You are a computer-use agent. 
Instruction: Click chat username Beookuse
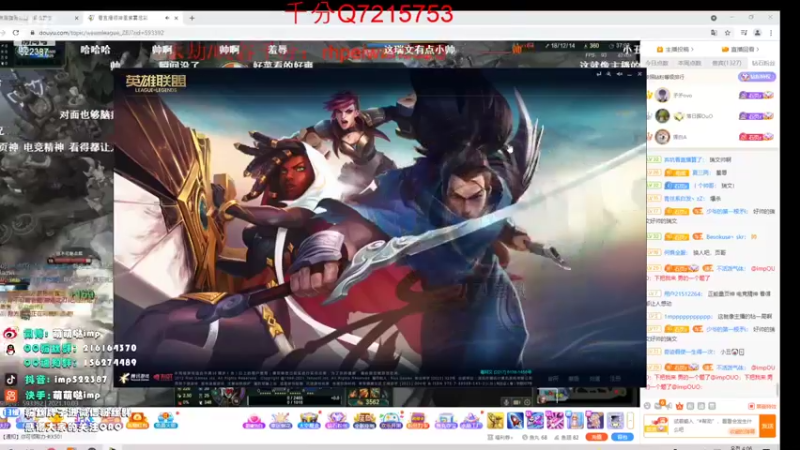point(726,237)
